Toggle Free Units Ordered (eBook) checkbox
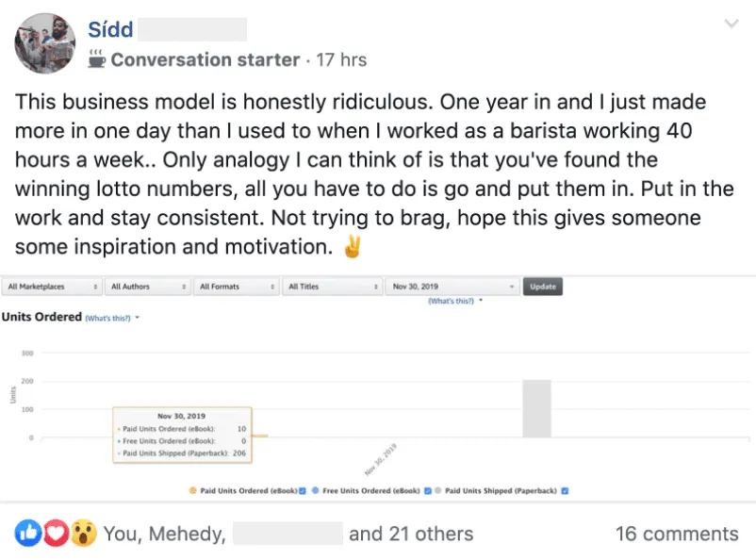 coord(428,491)
